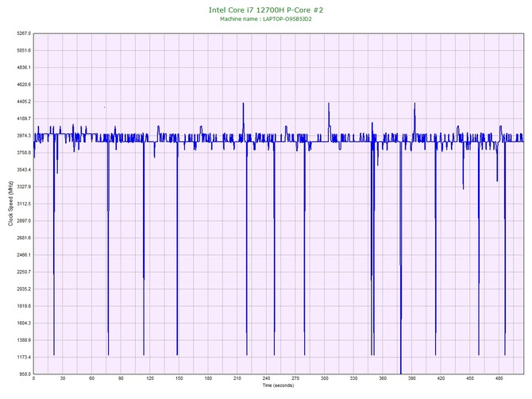Click y-axis value 4620.6
Viewport: 532px width, 399px height.
pyautogui.click(x=23, y=84)
